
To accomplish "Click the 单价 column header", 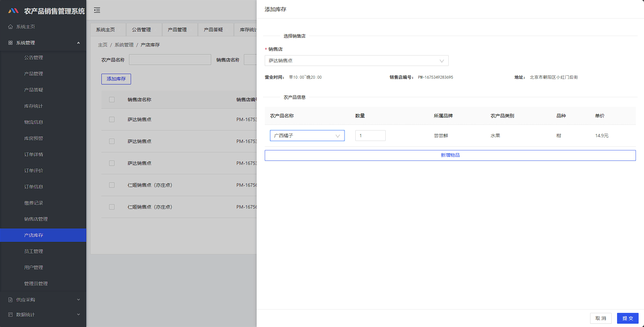I will pyautogui.click(x=600, y=116).
